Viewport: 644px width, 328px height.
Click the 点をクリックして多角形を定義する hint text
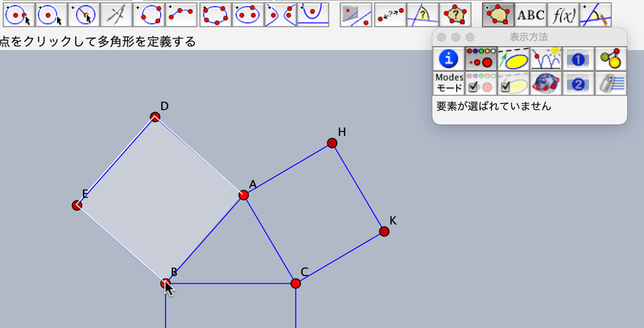[97, 42]
